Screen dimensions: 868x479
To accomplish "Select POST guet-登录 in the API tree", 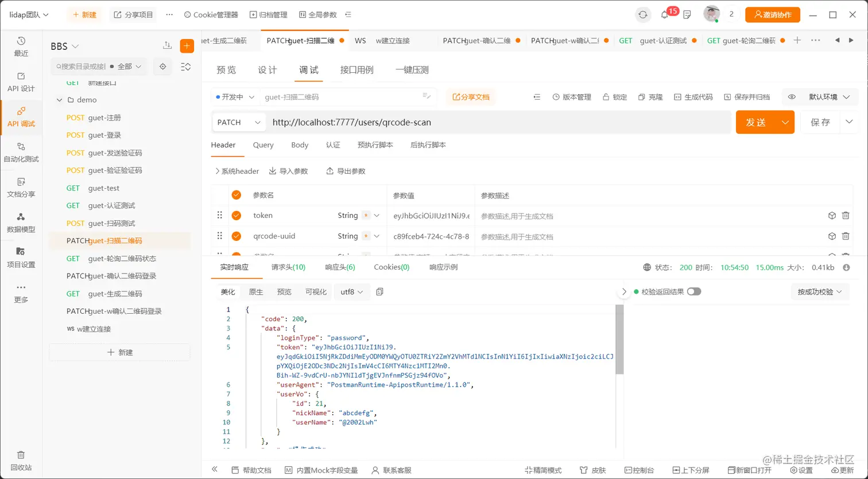I will (119, 135).
